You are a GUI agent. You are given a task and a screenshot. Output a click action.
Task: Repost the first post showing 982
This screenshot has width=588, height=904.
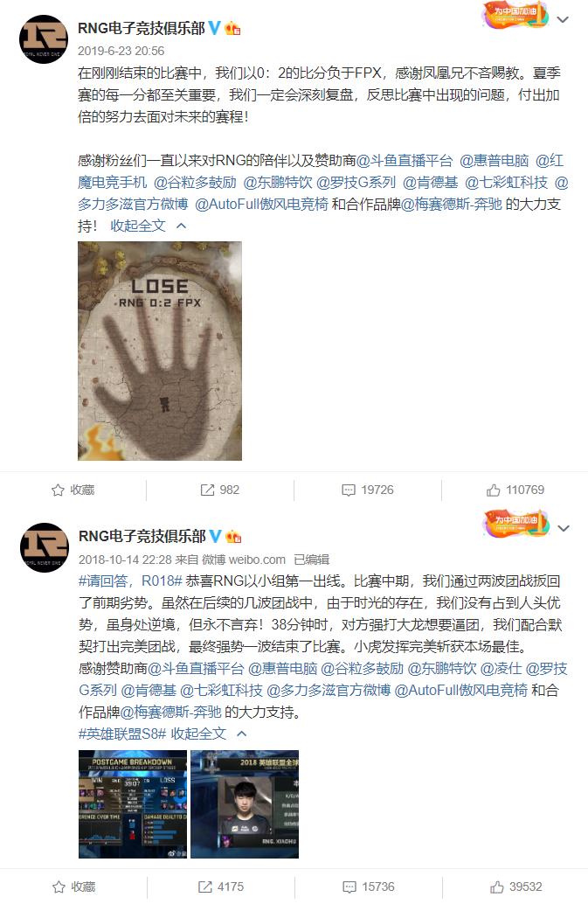(219, 490)
